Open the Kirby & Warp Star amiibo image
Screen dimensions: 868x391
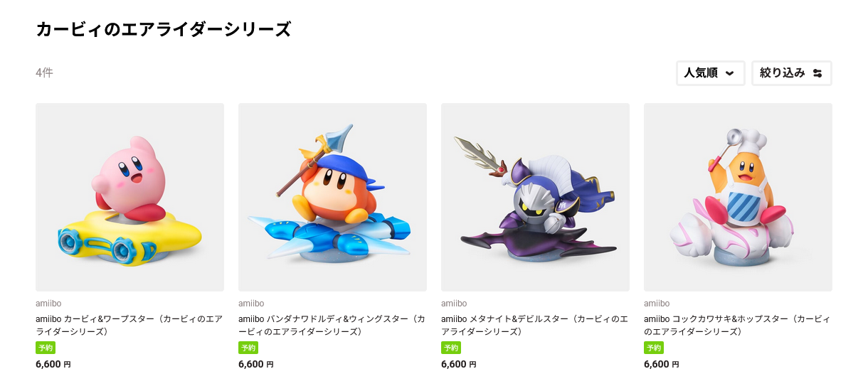[129, 197]
